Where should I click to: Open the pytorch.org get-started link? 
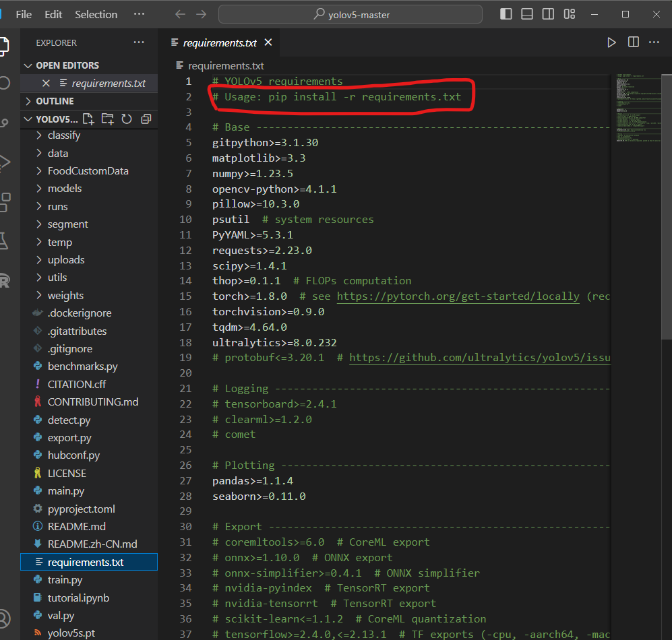[x=458, y=296]
